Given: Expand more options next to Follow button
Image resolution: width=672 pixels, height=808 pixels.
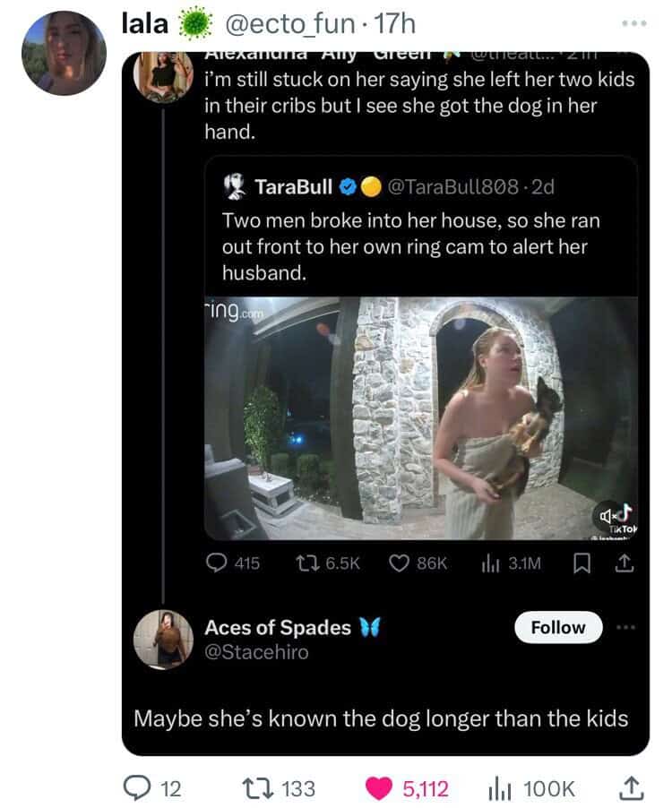Looking at the screenshot, I should coord(629,627).
